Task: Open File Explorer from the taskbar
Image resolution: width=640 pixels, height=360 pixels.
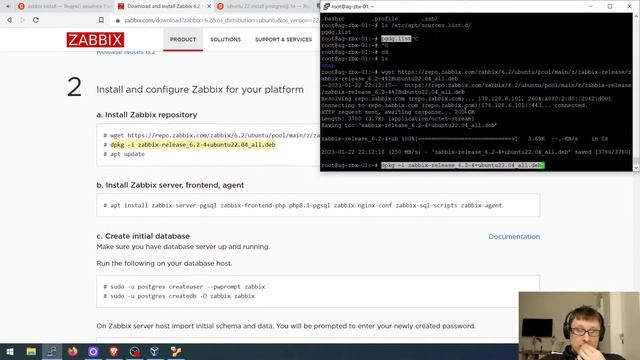Action: point(31,351)
